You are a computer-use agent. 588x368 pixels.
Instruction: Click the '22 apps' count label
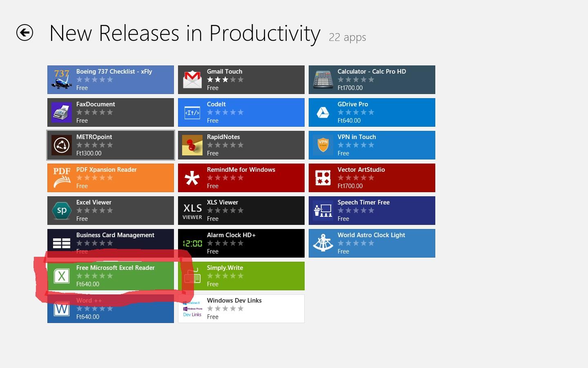pyautogui.click(x=347, y=37)
